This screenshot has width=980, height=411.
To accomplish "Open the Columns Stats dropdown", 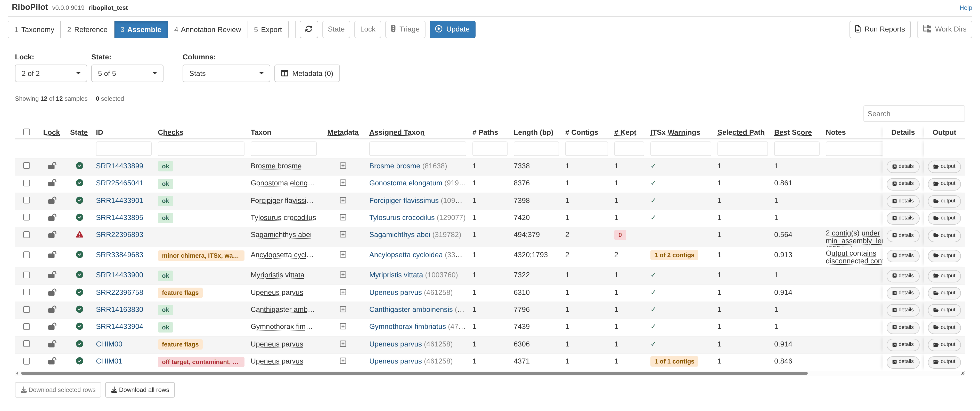I will tap(226, 74).
